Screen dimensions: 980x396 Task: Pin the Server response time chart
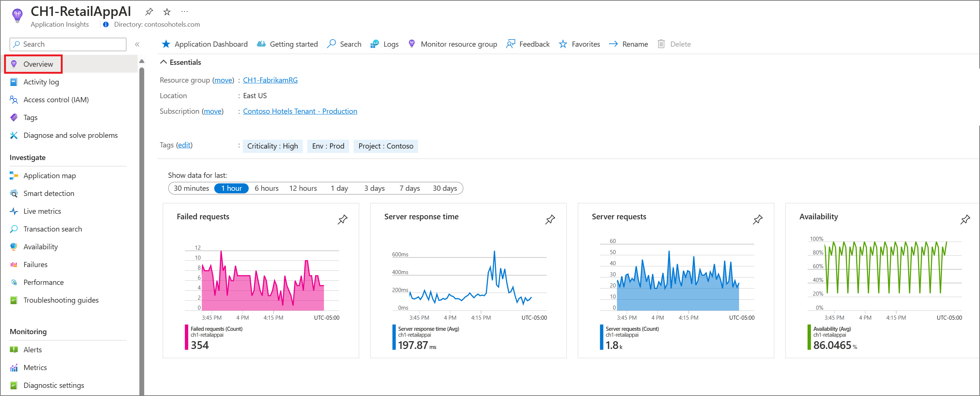click(550, 219)
